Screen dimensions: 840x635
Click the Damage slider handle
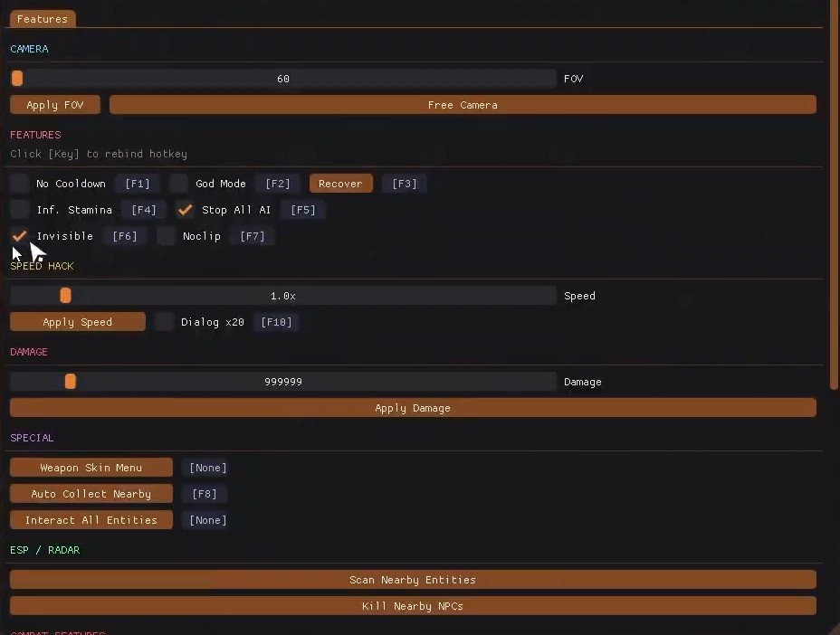pos(71,381)
